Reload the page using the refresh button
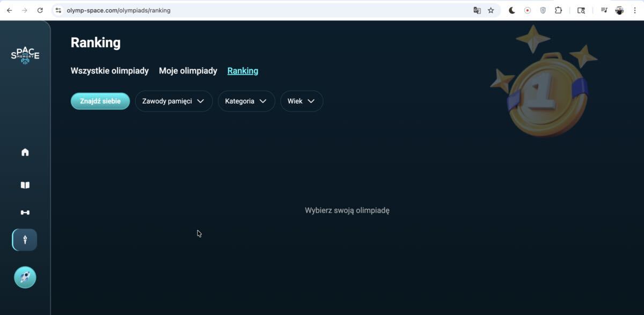 point(40,10)
